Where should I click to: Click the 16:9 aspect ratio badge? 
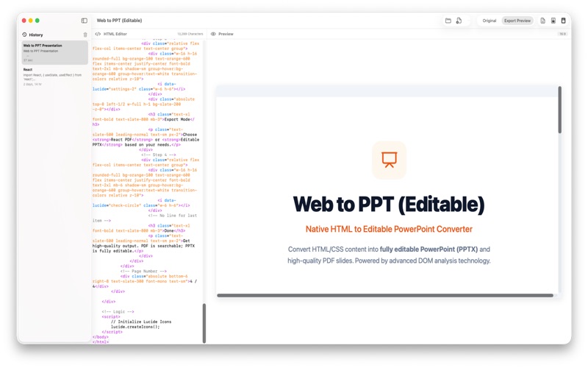562,34
